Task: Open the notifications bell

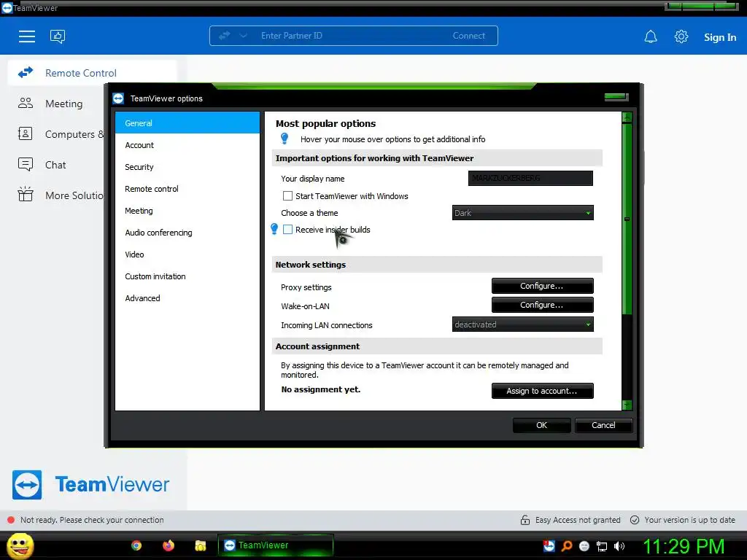Action: (651, 36)
